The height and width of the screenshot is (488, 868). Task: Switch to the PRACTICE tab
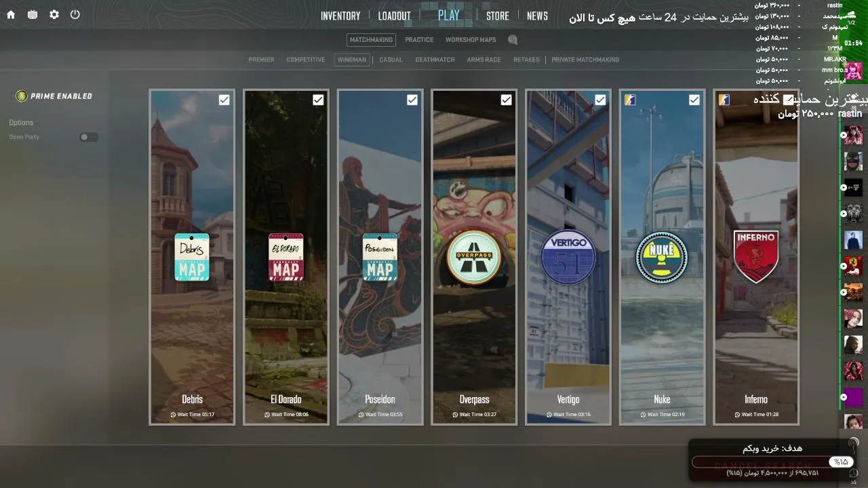point(419,40)
